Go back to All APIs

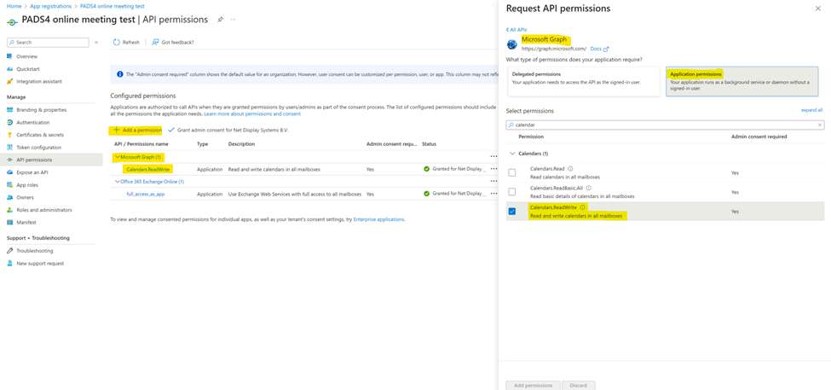click(x=516, y=30)
